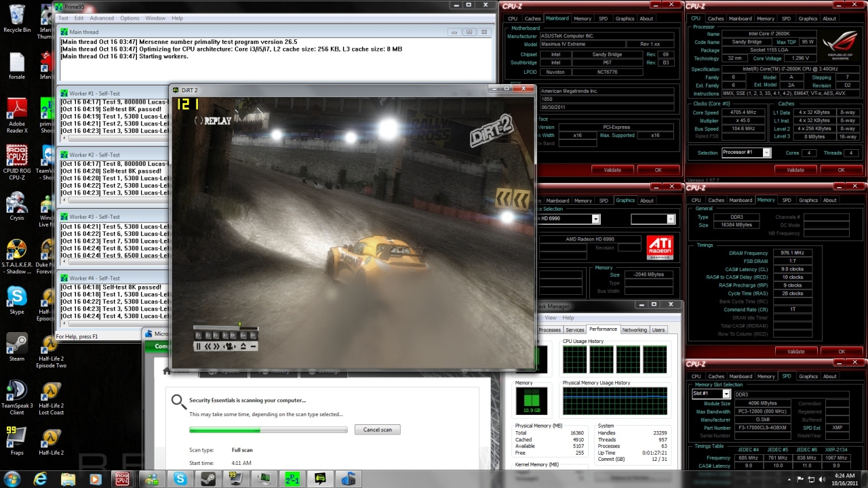Click Validate in CPU-Z Mainboard window
868x488 pixels.
click(612, 170)
